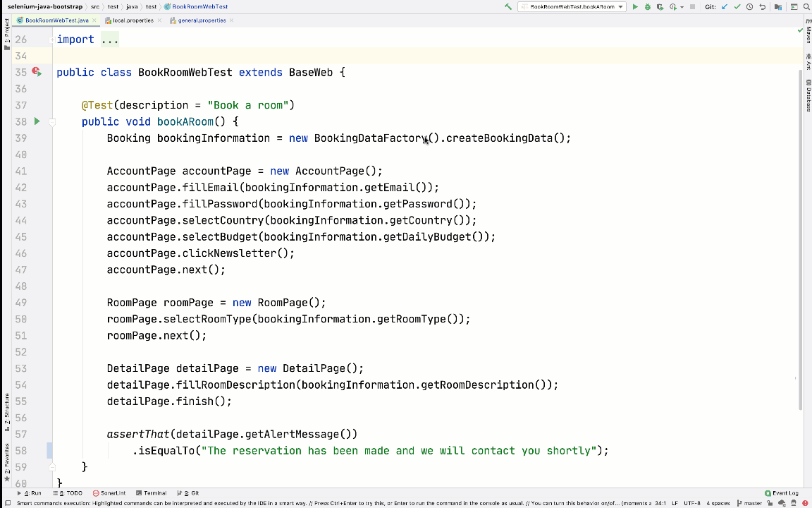812x508 pixels.
Task: Run with Coverage icon
Action: (x=660, y=7)
